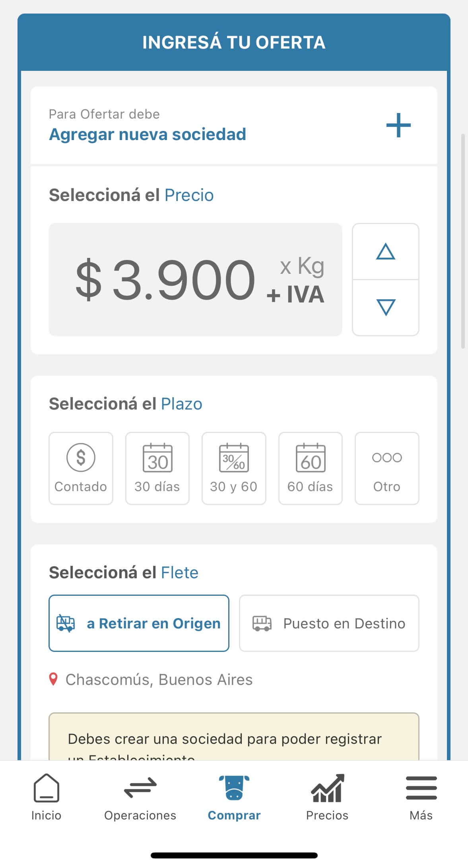468x868 pixels.
Task: Click the Chascomús, Buenos Aires location
Action: pos(159,680)
